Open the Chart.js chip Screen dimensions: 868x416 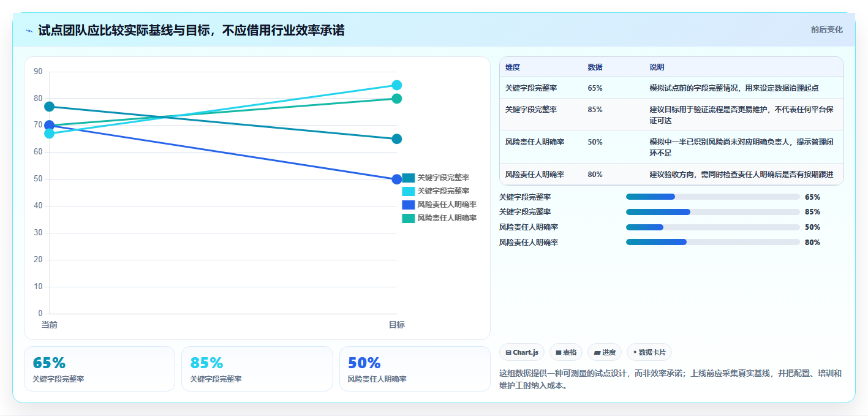522,352
